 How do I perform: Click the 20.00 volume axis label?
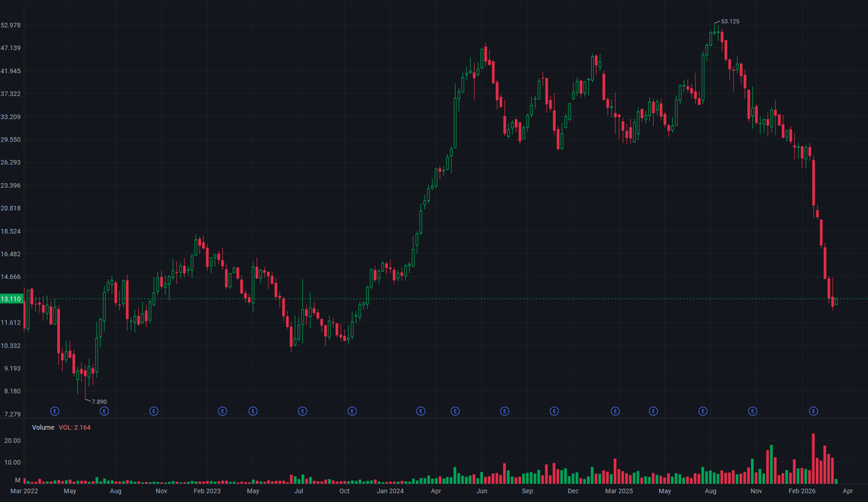(13, 440)
